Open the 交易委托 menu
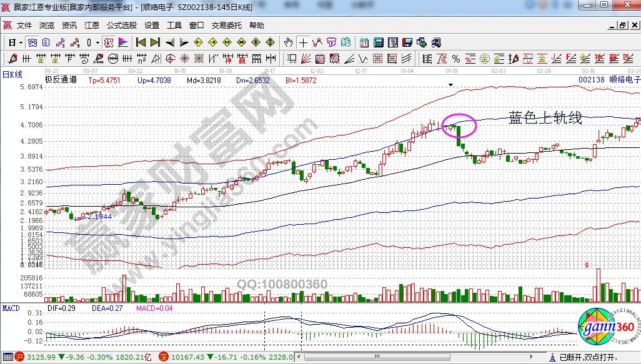This screenshot has width=641, height=364. click(226, 26)
